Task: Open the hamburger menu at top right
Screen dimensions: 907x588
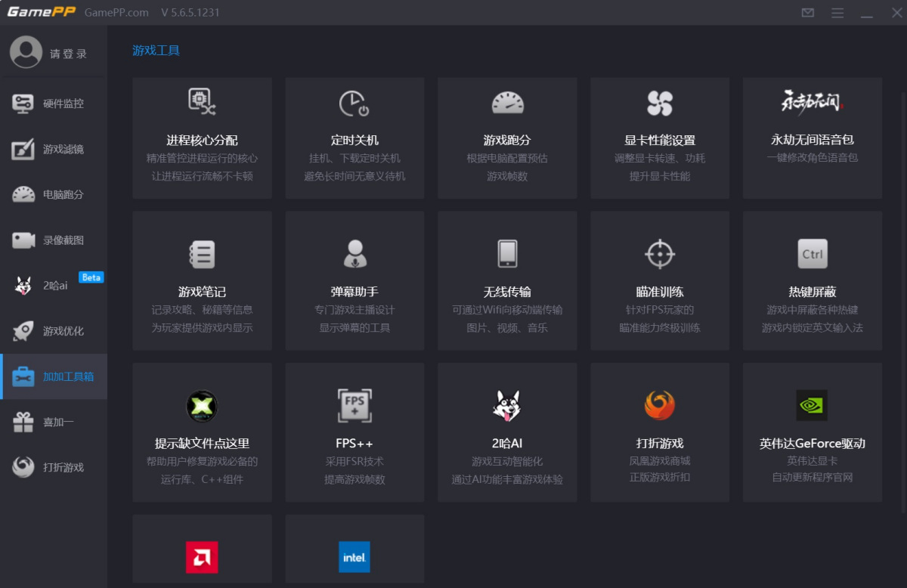Action: click(x=837, y=13)
